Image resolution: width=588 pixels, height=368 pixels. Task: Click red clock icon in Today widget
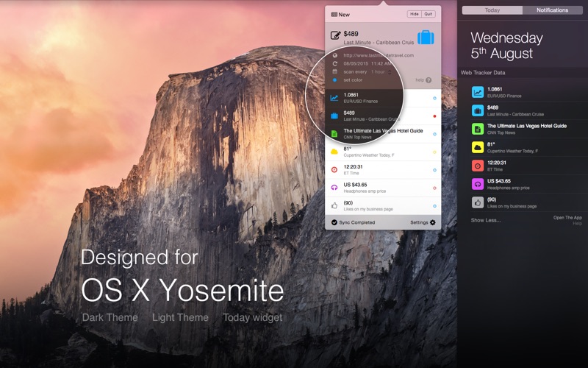click(477, 166)
